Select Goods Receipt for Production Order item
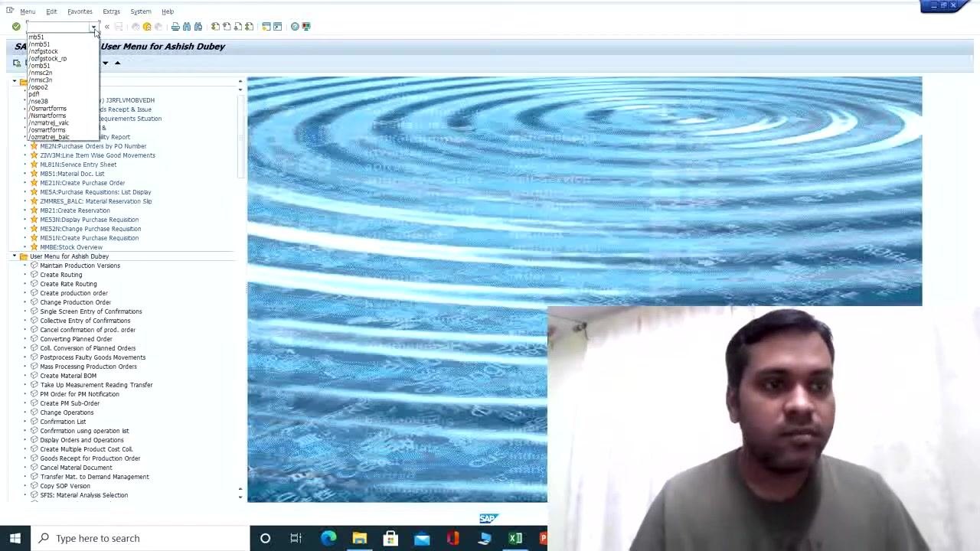980x551 pixels. [90, 458]
